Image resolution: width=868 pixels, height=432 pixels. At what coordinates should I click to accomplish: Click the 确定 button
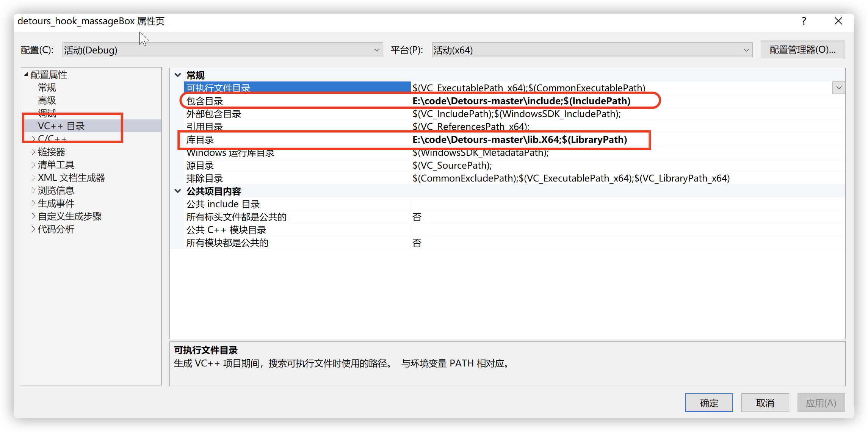[708, 403]
